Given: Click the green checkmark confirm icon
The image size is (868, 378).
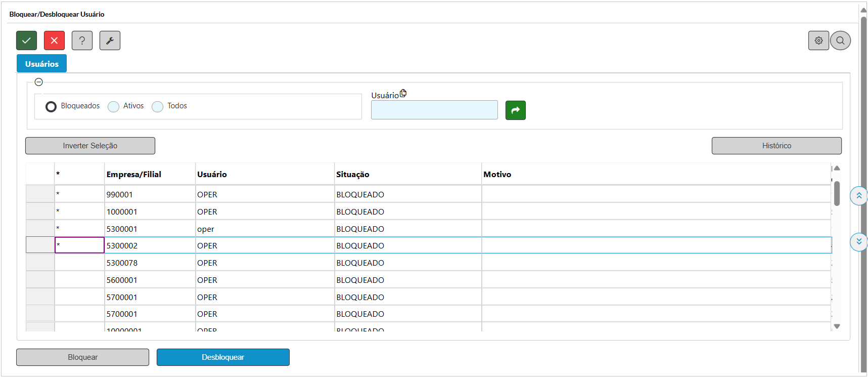Looking at the screenshot, I should coord(26,40).
